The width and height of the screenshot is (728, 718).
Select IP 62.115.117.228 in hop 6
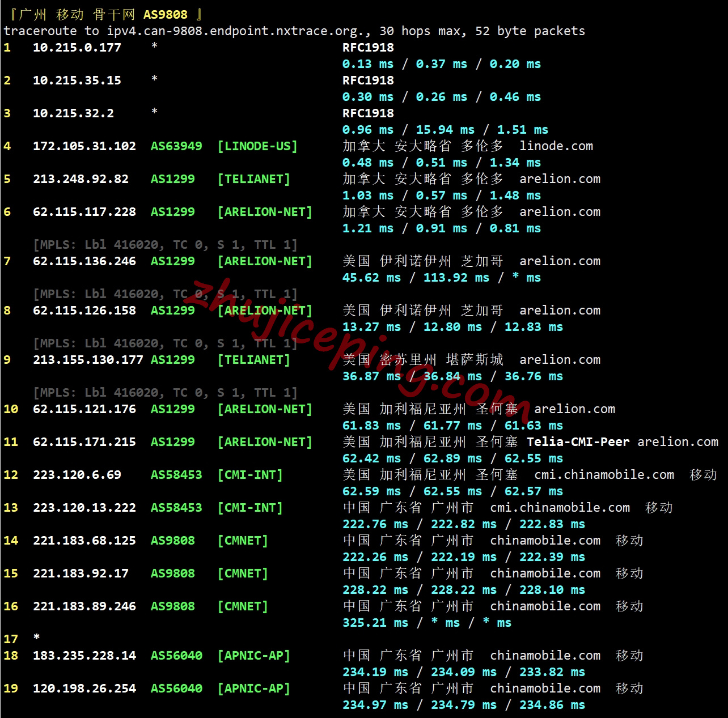click(84, 212)
